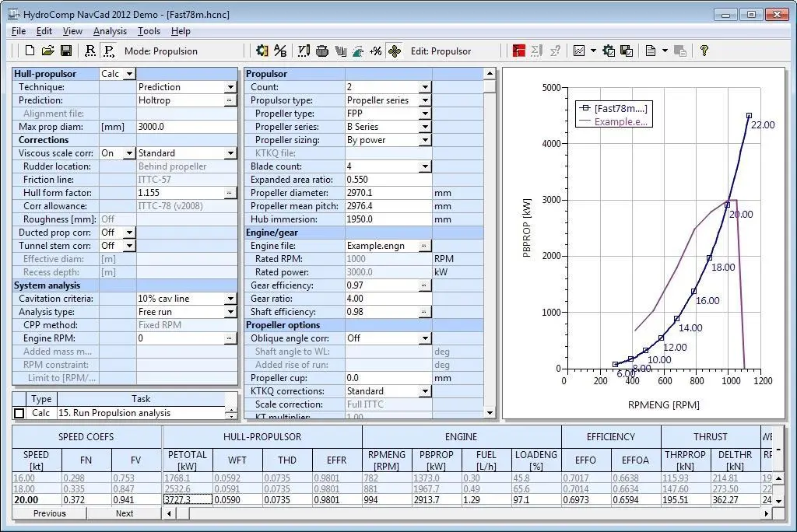This screenshot has height=532, width=797.
Task: Click the report document toolbar icon
Action: [x=651, y=51]
